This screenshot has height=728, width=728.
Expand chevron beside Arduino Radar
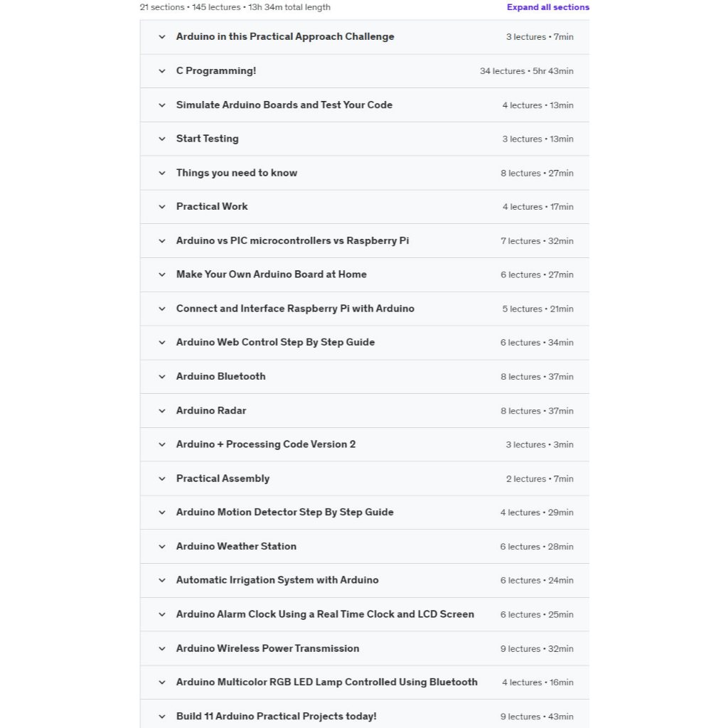click(x=162, y=411)
